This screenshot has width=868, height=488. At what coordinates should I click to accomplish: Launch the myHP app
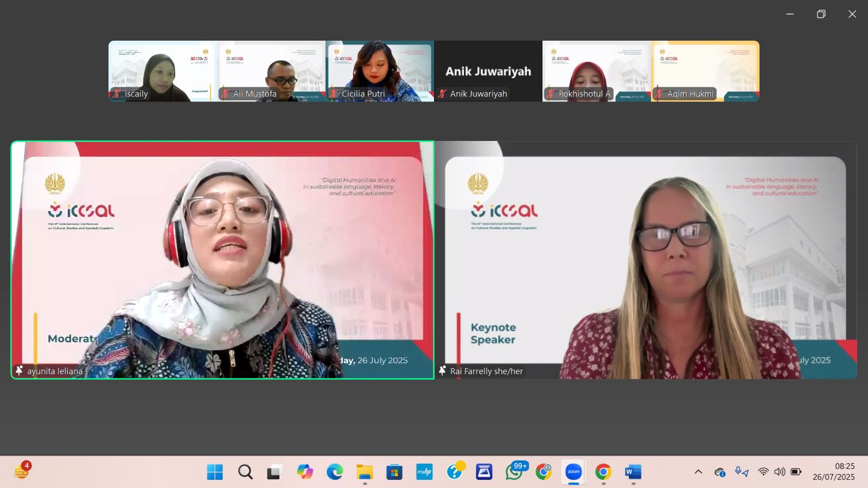pos(424,472)
